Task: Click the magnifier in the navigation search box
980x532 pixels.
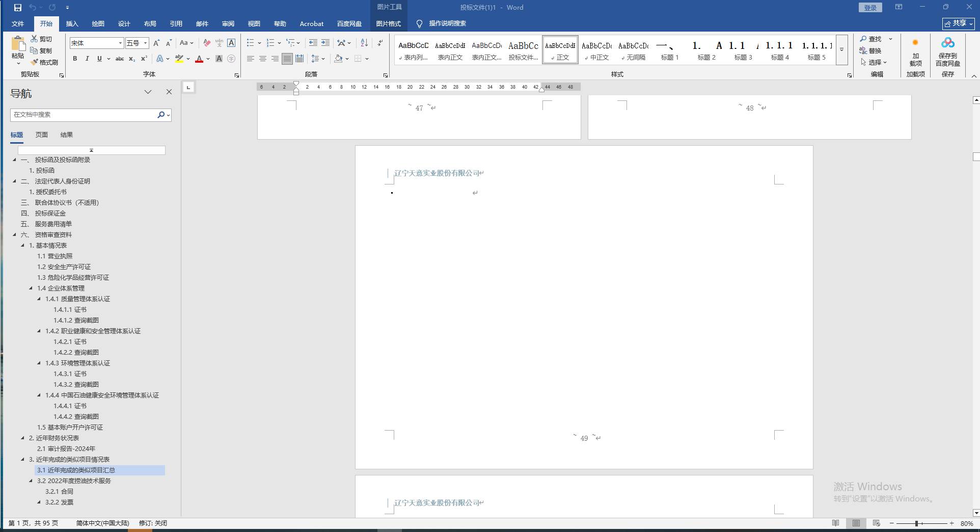Action: point(161,115)
